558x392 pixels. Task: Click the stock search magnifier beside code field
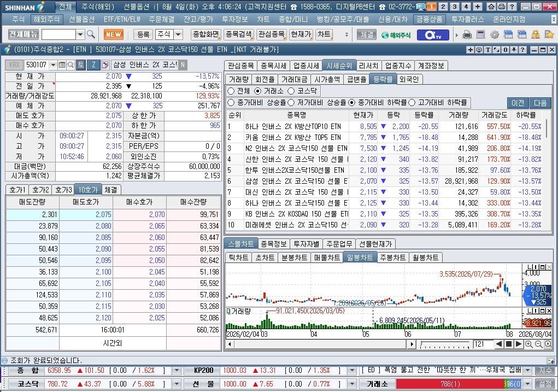[71, 65]
